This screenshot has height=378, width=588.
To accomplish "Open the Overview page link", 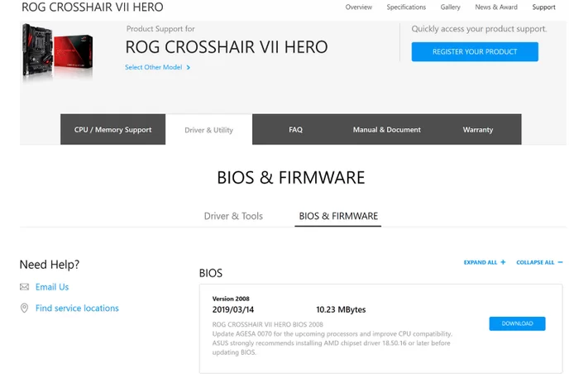I will pyautogui.click(x=358, y=7).
